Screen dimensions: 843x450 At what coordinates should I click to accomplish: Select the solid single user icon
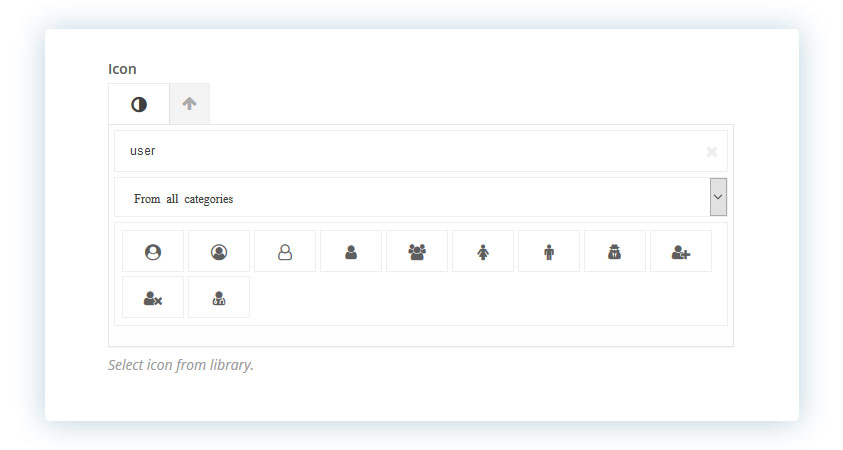[x=351, y=252]
